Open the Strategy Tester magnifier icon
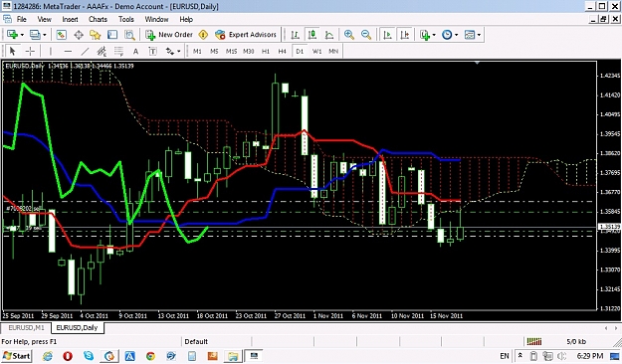 (129, 35)
